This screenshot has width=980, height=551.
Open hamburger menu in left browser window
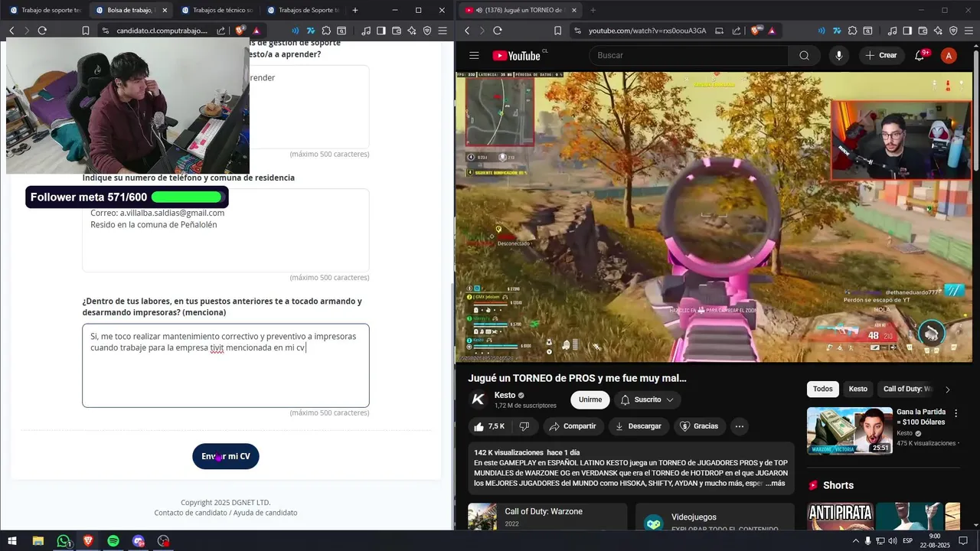(x=443, y=31)
